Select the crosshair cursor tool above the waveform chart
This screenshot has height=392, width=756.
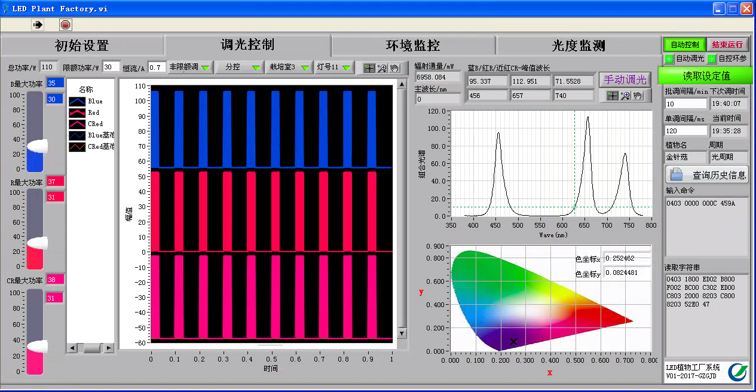click(369, 68)
